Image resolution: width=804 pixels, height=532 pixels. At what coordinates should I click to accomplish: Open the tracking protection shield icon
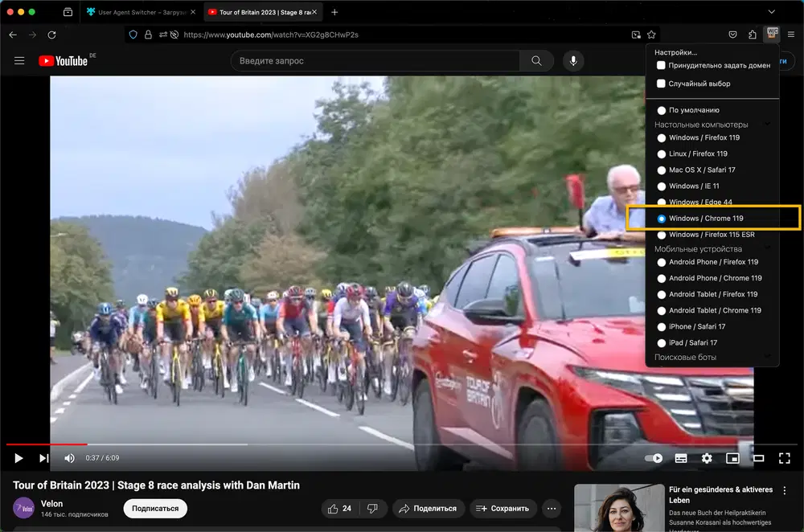pyautogui.click(x=133, y=35)
